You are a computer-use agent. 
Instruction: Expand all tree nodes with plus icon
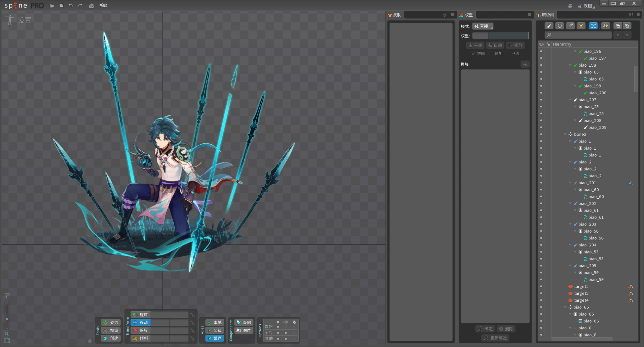coord(627,26)
